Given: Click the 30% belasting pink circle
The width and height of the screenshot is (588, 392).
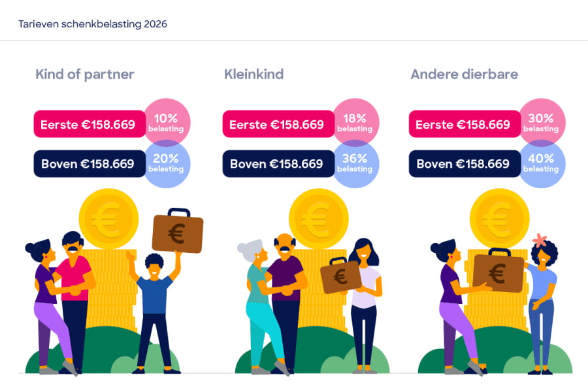Looking at the screenshot, I should click(542, 122).
